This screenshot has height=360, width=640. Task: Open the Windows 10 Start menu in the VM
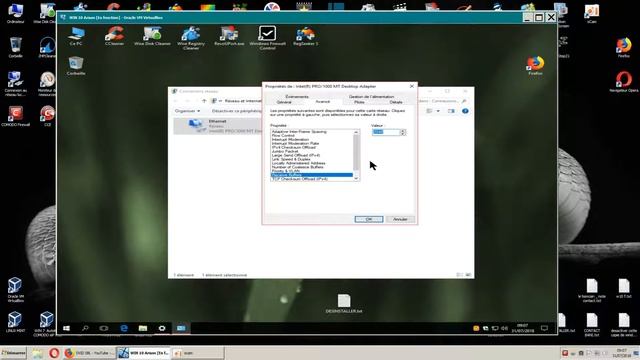(67, 328)
